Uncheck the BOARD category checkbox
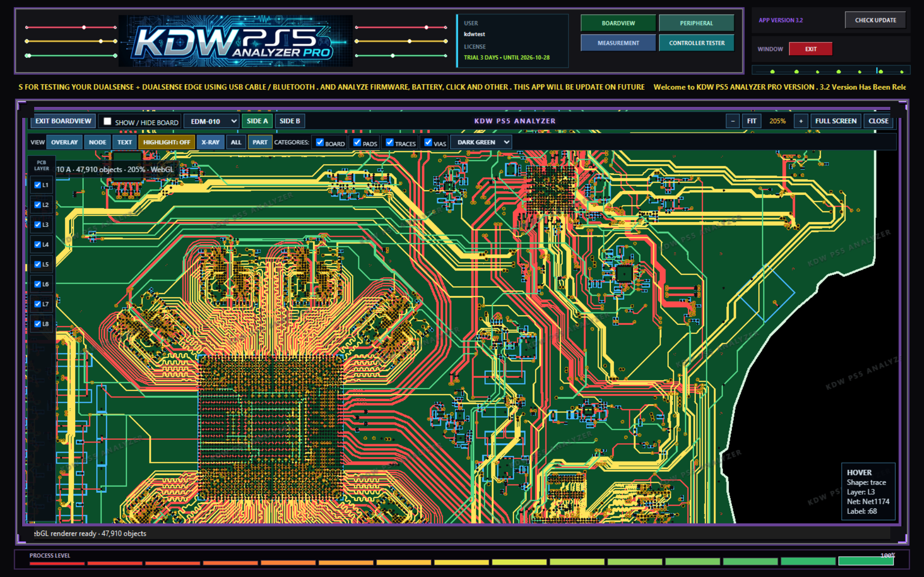Screen dimensions: 924x577 320,142
